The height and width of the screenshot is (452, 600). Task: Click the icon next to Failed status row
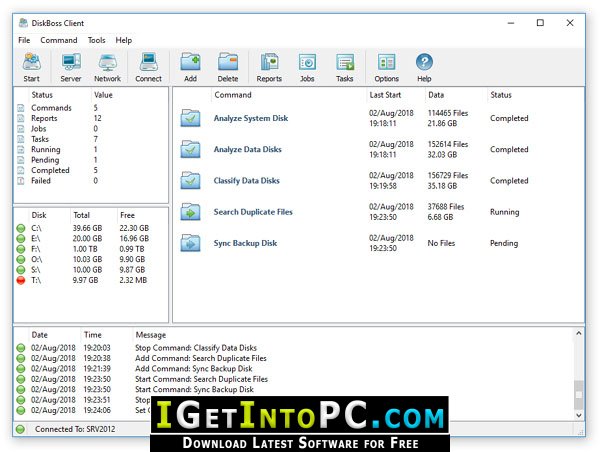click(21, 181)
